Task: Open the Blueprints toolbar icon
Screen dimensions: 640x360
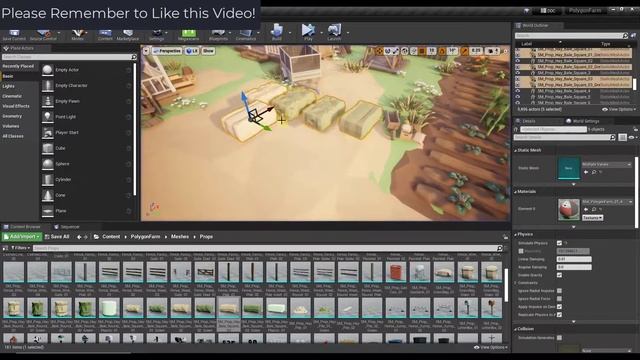Action: pos(218,34)
